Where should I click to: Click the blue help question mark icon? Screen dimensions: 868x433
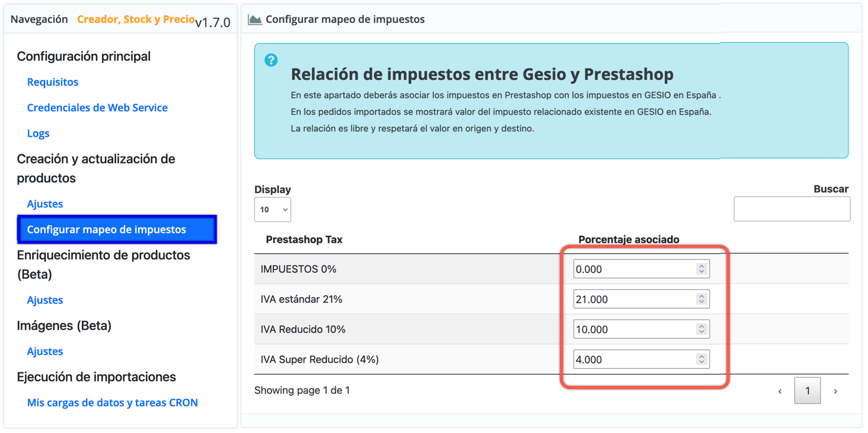[271, 60]
